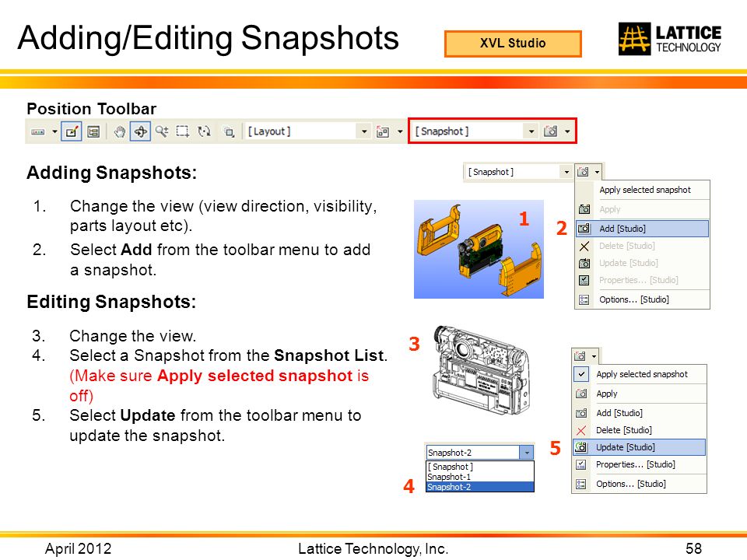Open Properties... [Studio] in the lower menu

pyautogui.click(x=640, y=464)
